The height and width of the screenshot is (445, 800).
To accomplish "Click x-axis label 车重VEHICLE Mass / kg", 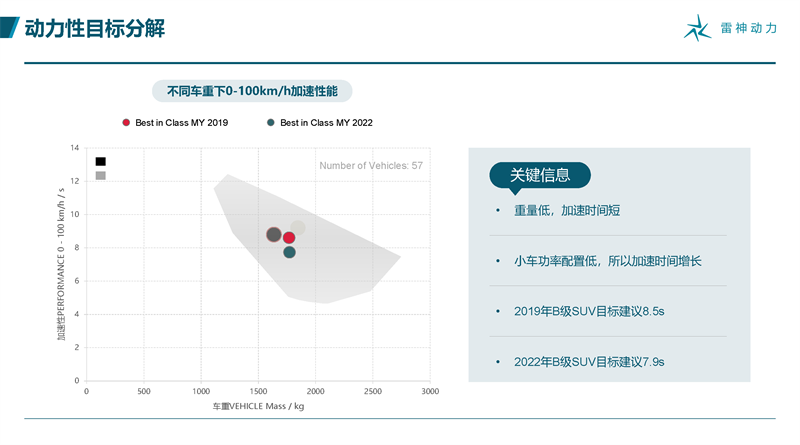I will [x=258, y=406].
